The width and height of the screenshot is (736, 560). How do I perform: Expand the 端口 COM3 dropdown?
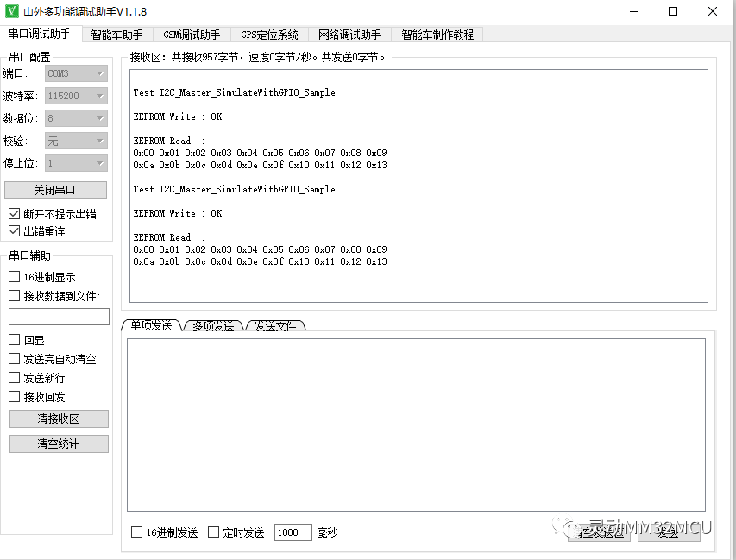click(76, 74)
